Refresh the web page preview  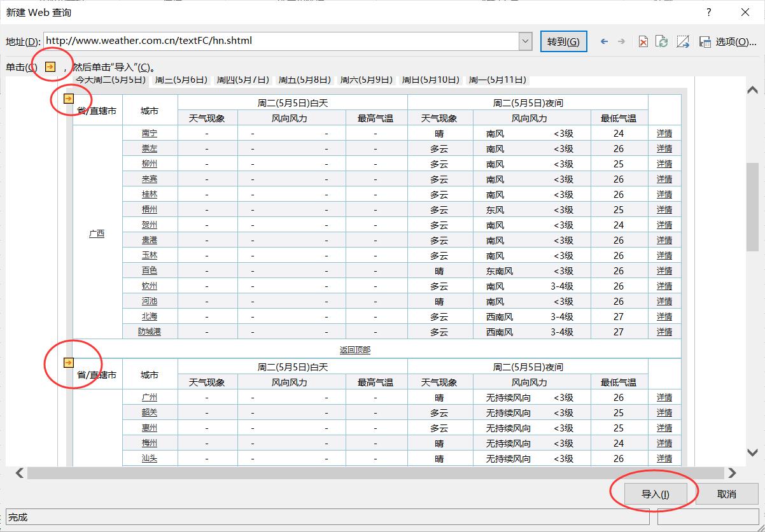tap(662, 41)
